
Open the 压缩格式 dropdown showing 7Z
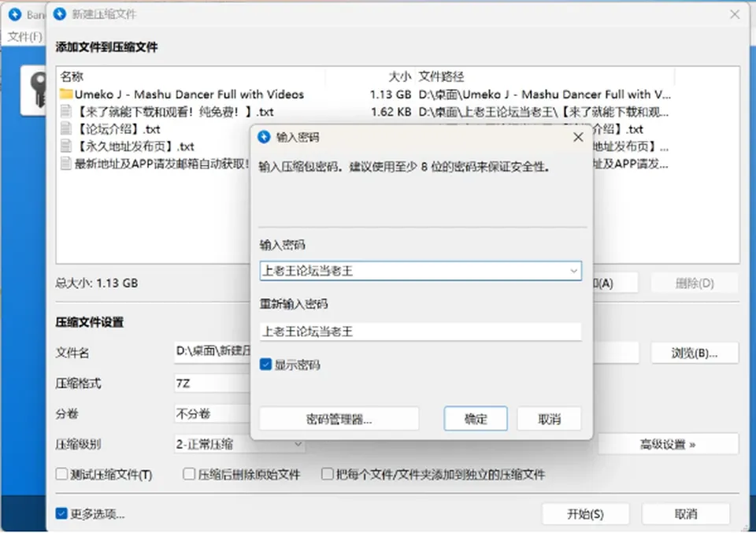tap(212, 383)
